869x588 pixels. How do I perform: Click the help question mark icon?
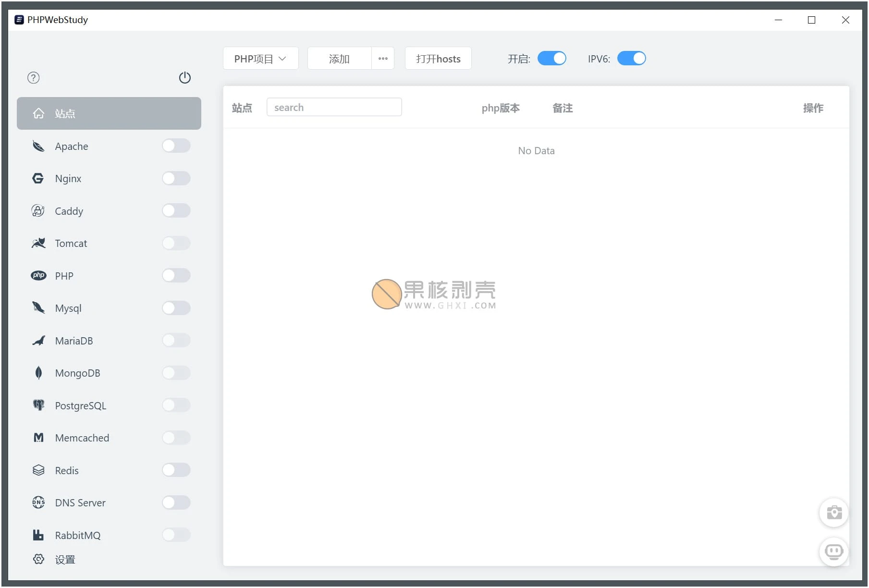click(x=33, y=78)
